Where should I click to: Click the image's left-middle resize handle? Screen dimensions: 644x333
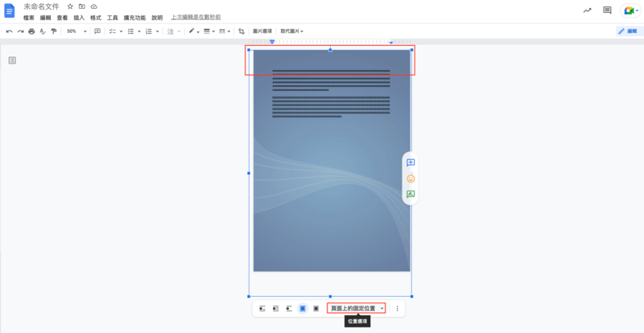tap(249, 173)
